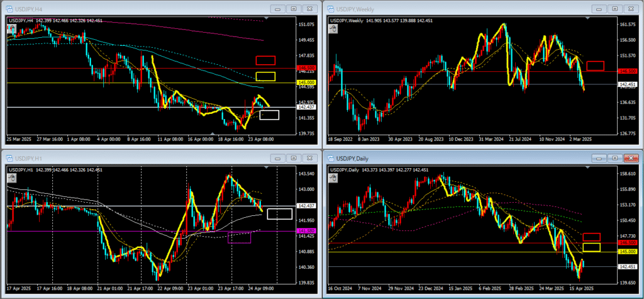Click the 142.437 price label on H1 chart
The image size is (644, 299).
pyautogui.click(x=306, y=205)
